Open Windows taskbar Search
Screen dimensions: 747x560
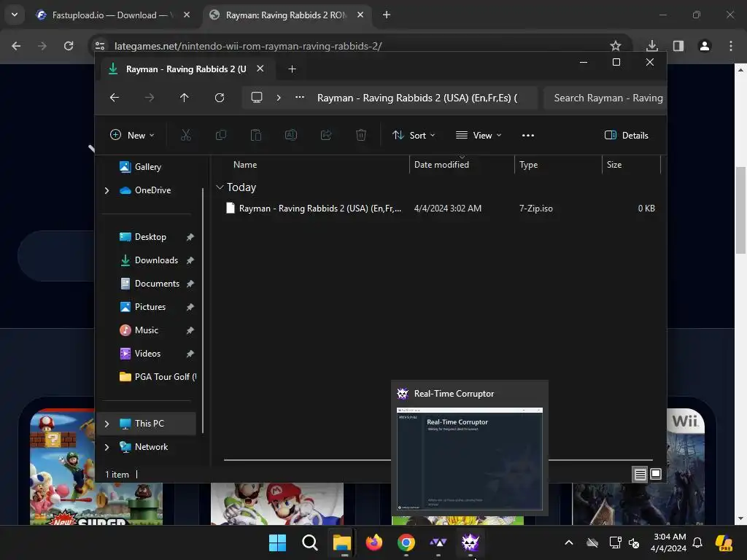coord(309,542)
